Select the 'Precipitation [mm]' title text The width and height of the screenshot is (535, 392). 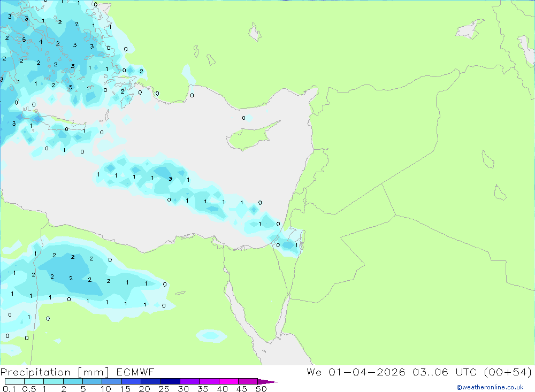coord(55,372)
